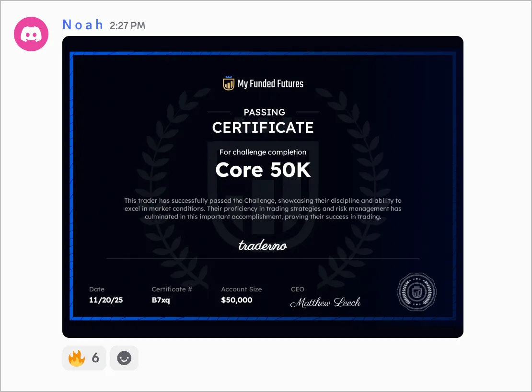Click the My Funded Futures brand text
Screen dimensions: 532x392
pos(270,84)
